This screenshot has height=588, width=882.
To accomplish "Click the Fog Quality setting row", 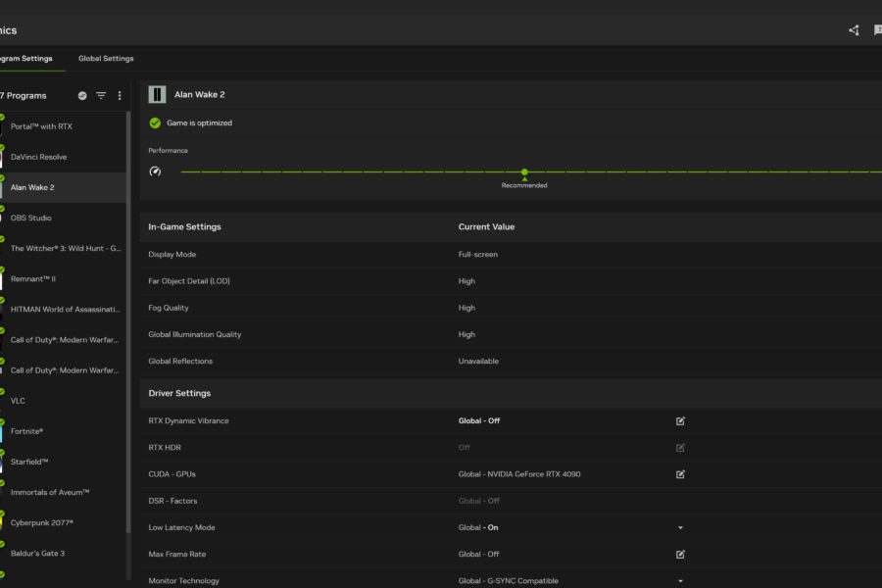I will click(x=511, y=308).
